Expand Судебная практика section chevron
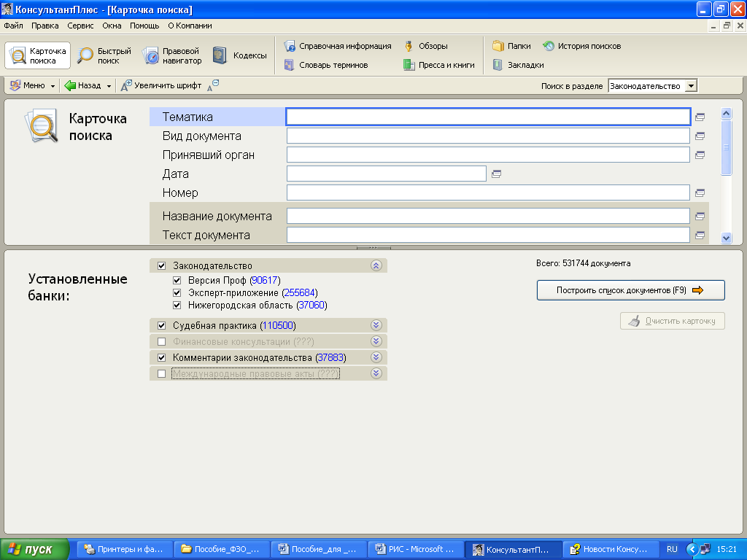Image resolution: width=747 pixels, height=560 pixels. click(x=376, y=325)
